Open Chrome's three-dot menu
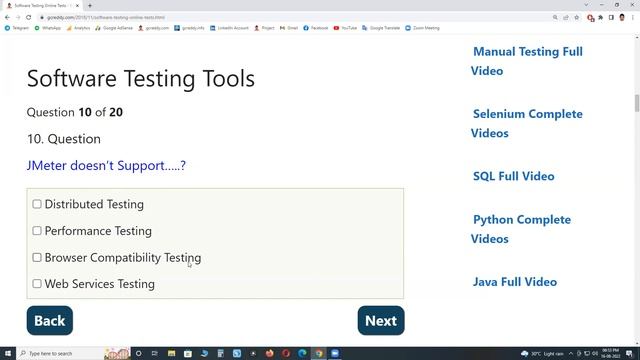The width and height of the screenshot is (640, 360). coord(633,18)
